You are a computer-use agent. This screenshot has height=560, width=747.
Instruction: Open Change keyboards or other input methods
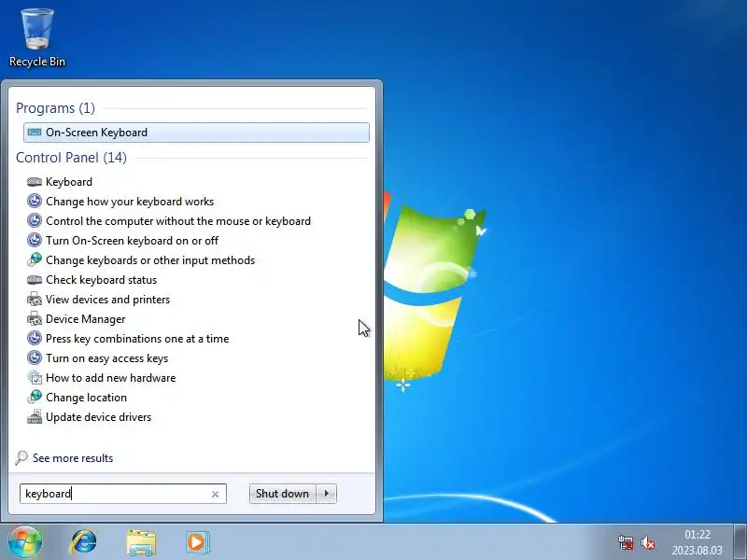(150, 260)
